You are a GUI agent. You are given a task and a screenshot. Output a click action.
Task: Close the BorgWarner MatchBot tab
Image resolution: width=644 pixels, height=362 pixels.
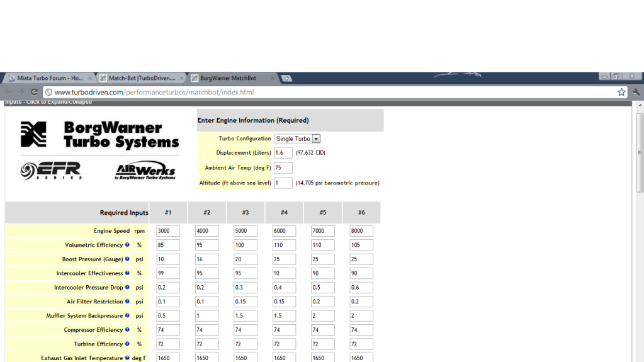pos(273,78)
